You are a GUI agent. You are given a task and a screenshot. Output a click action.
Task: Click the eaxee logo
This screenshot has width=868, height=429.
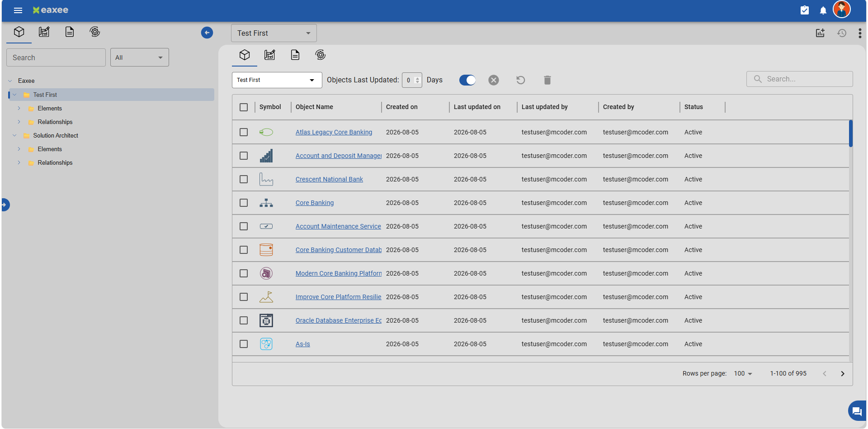(x=51, y=10)
